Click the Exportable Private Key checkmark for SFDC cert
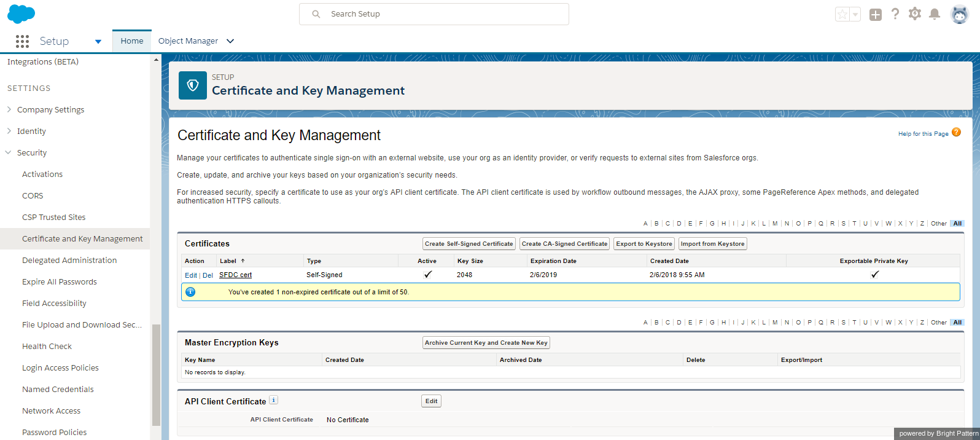 click(x=875, y=275)
